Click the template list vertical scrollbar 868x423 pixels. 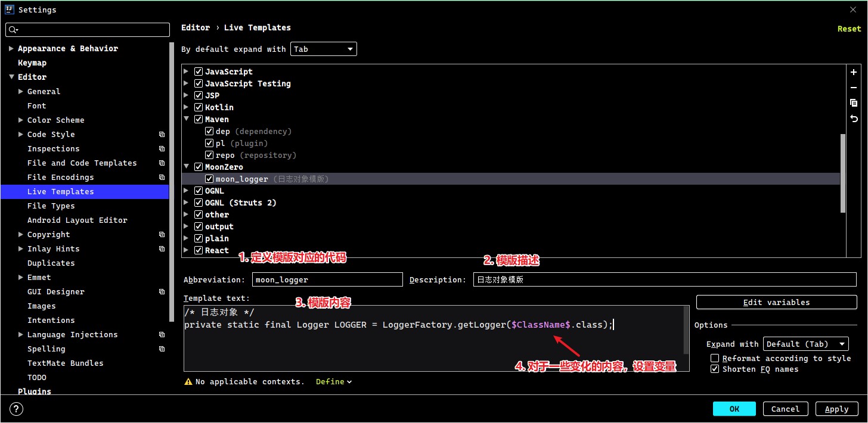843,173
